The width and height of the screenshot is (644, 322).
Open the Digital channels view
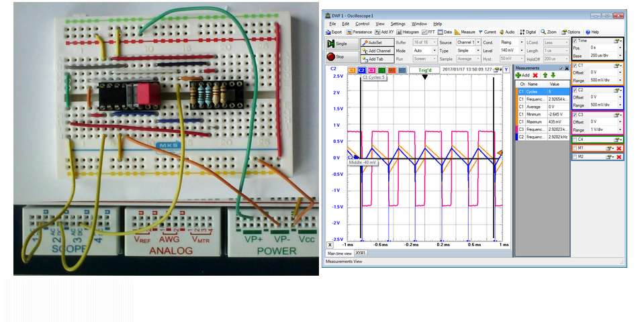[x=528, y=32]
